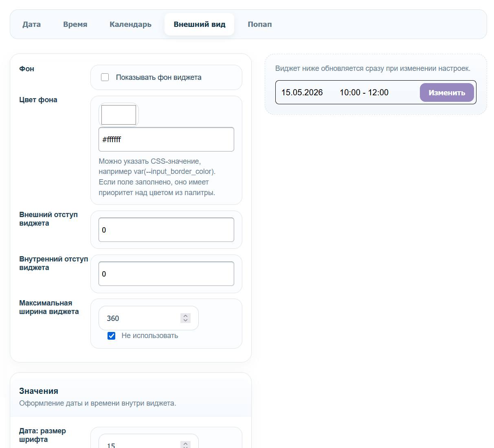Go to the Попап tab
494x448 pixels.
click(x=260, y=24)
